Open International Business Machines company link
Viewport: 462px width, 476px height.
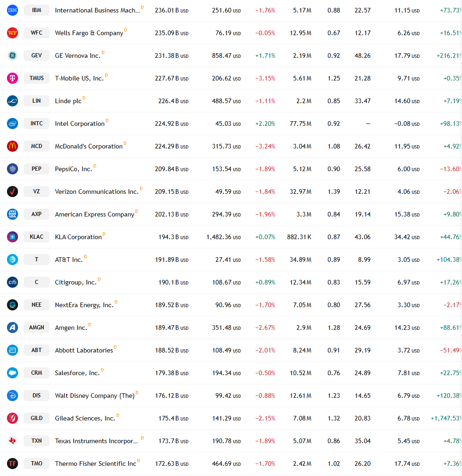[98, 10]
